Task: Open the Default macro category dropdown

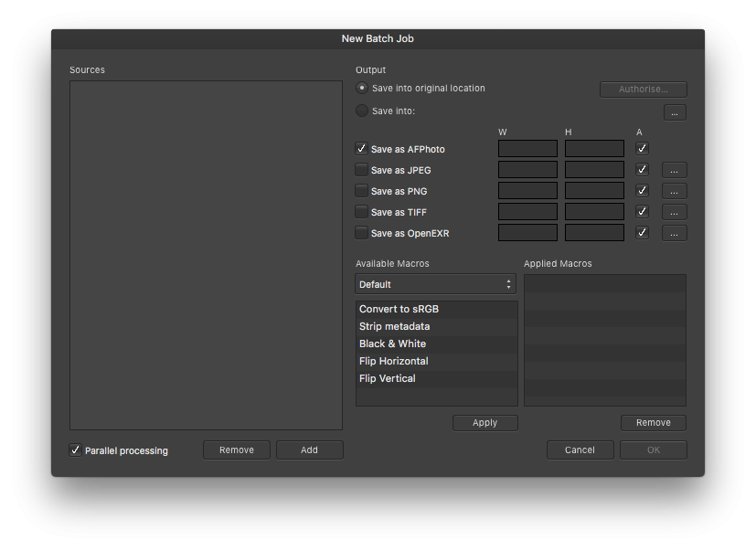Action: pyautogui.click(x=435, y=284)
